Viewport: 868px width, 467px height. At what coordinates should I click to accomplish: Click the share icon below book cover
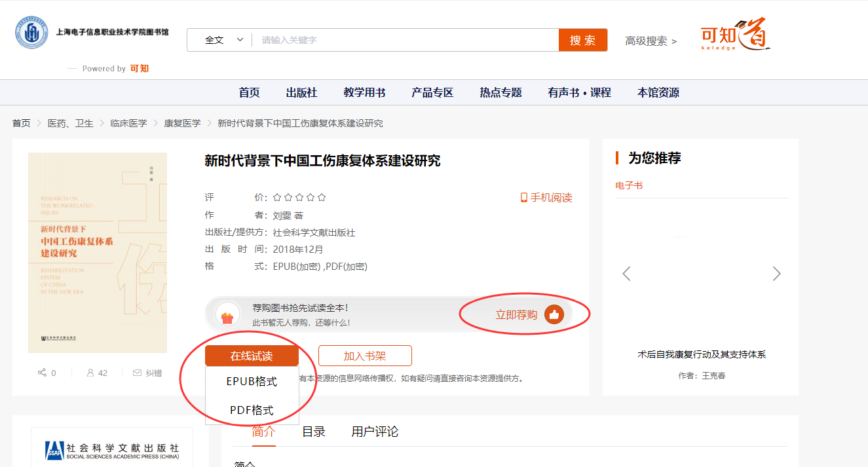[42, 373]
